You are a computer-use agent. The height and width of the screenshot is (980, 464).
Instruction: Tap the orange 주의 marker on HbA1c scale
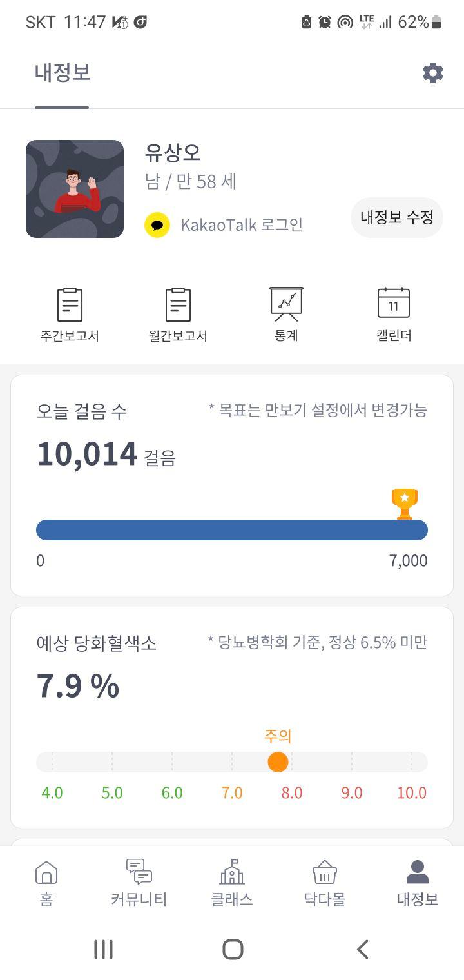pyautogui.click(x=278, y=762)
